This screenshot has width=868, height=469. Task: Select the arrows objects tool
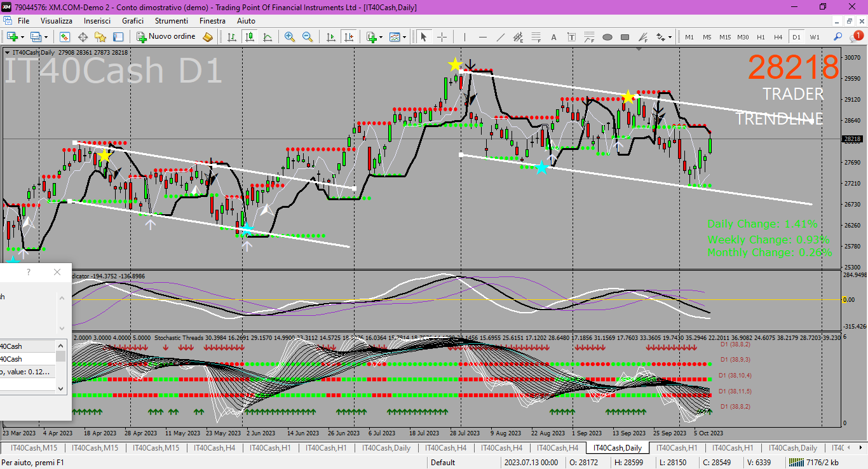pos(661,37)
